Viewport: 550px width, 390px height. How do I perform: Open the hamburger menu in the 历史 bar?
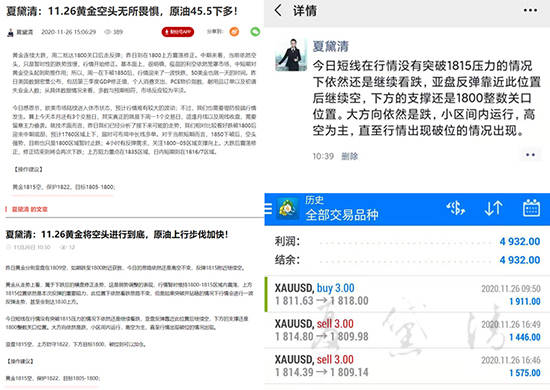coord(268,209)
